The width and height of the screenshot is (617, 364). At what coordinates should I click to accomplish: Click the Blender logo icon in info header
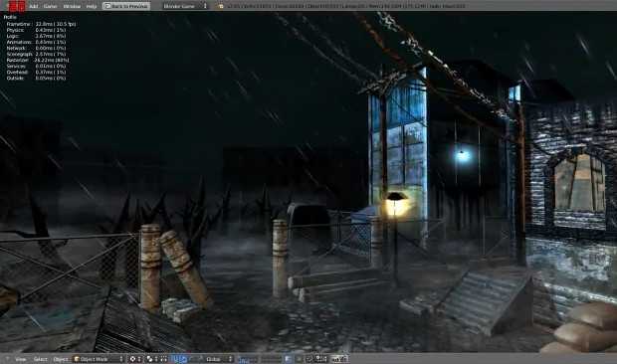[x=220, y=6]
